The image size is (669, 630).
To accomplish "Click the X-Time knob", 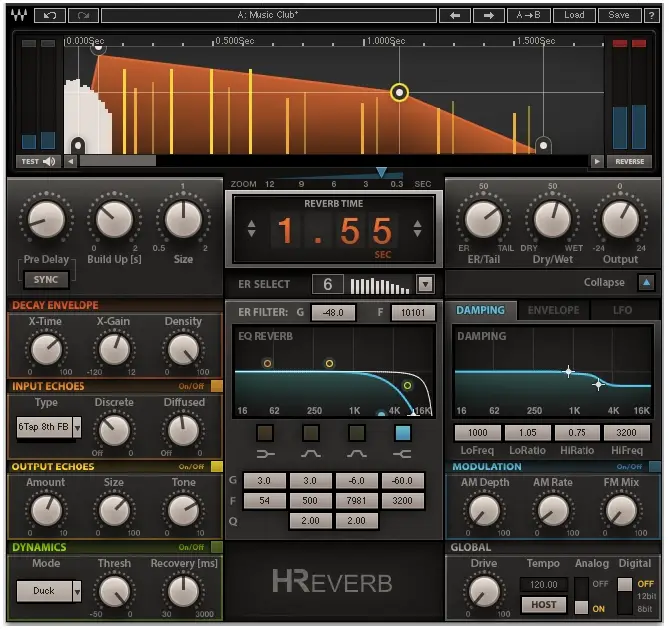I will point(46,350).
